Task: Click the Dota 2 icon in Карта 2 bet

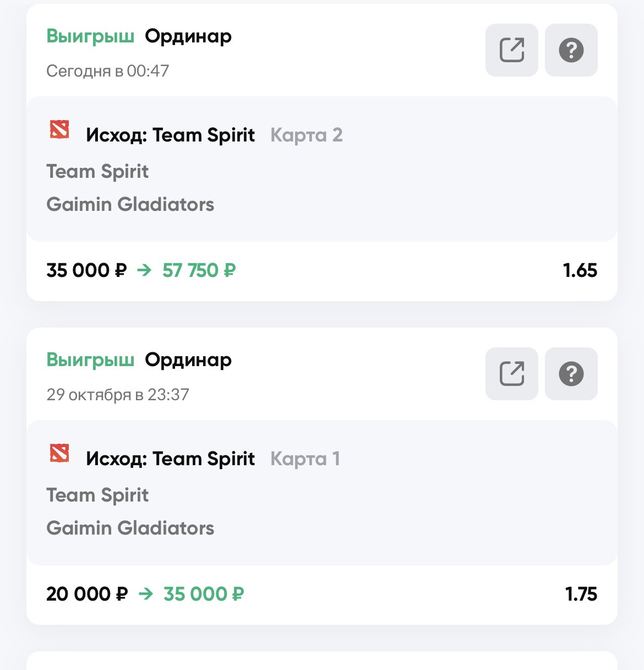Action: (x=59, y=130)
